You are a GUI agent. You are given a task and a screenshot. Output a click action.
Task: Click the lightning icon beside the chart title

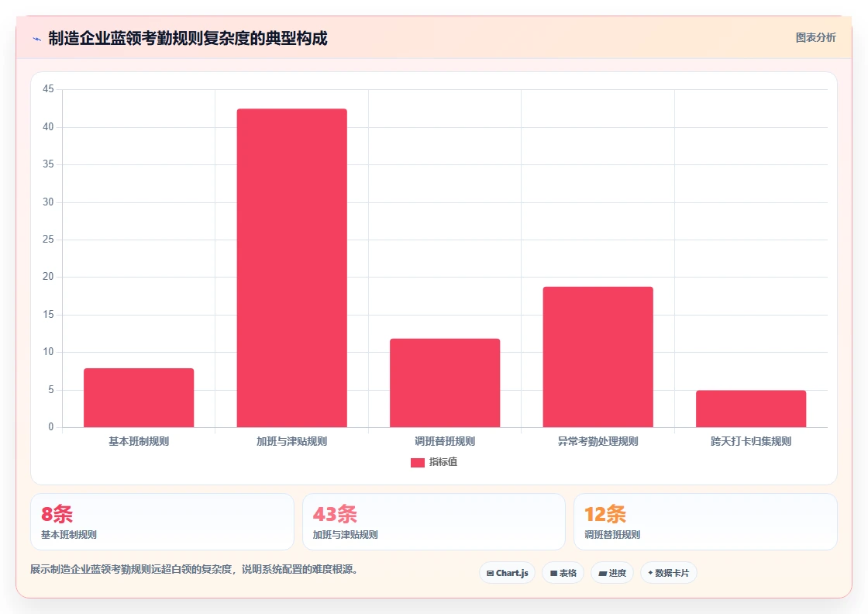point(36,39)
